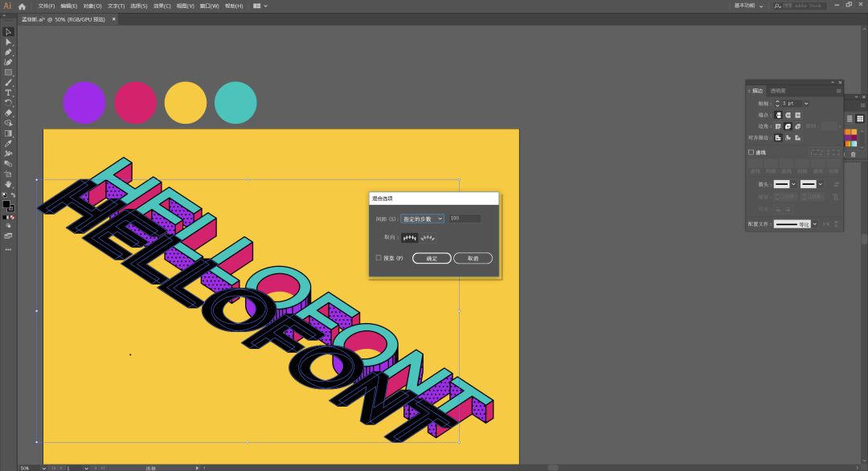Open the 配置文件 profile dropdown
This screenshot has height=471, width=868.
814,224
